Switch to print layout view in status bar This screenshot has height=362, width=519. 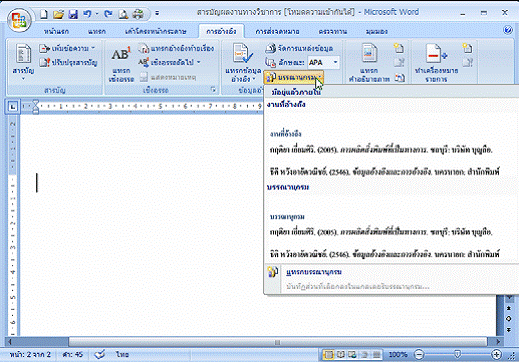pos(328,354)
